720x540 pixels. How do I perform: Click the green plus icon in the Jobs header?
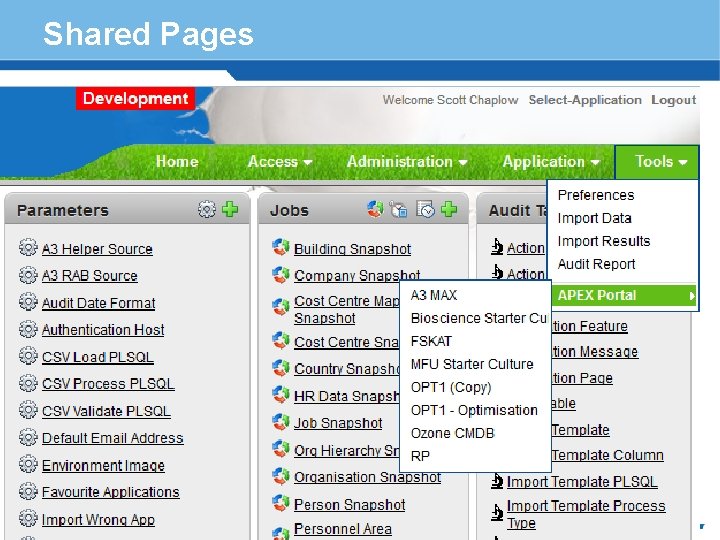click(449, 209)
